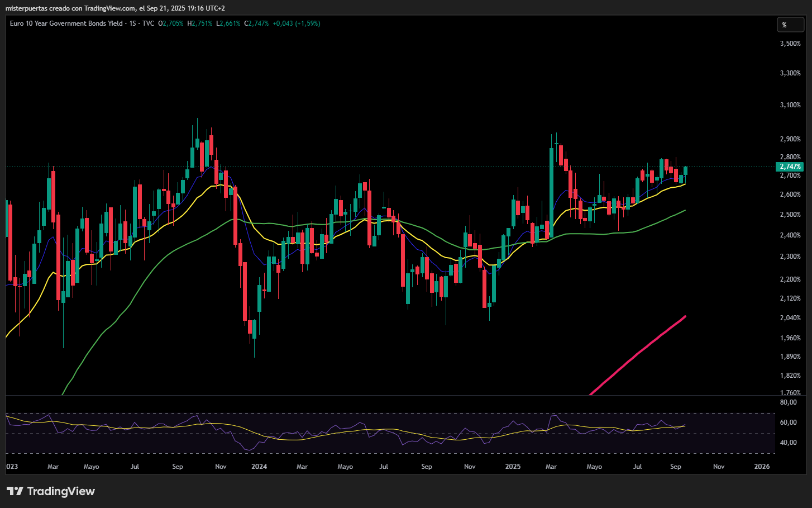Click the 1,760% price axis label

coord(790,393)
